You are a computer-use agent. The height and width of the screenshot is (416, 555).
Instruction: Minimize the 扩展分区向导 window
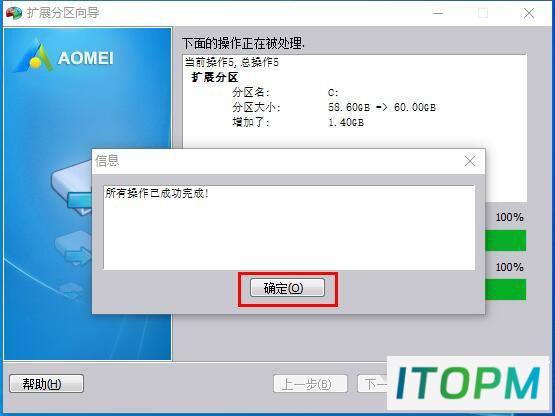tap(438, 13)
